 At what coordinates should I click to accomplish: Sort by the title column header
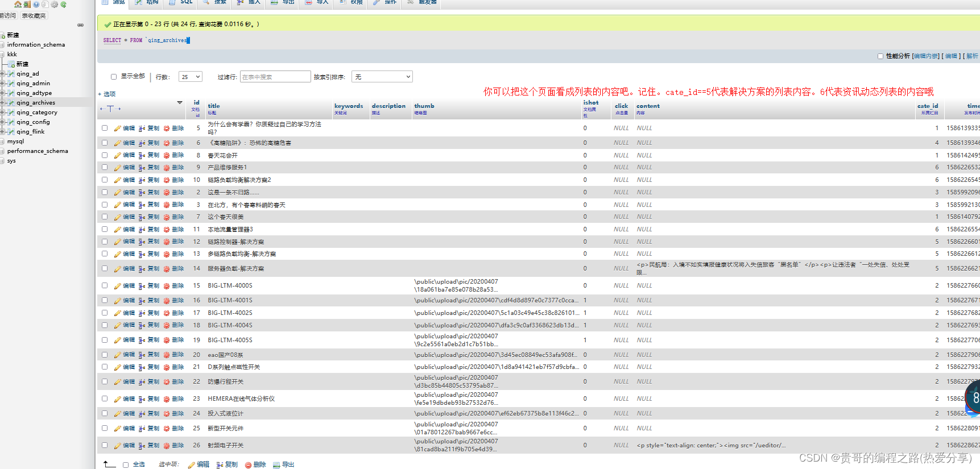pyautogui.click(x=214, y=106)
